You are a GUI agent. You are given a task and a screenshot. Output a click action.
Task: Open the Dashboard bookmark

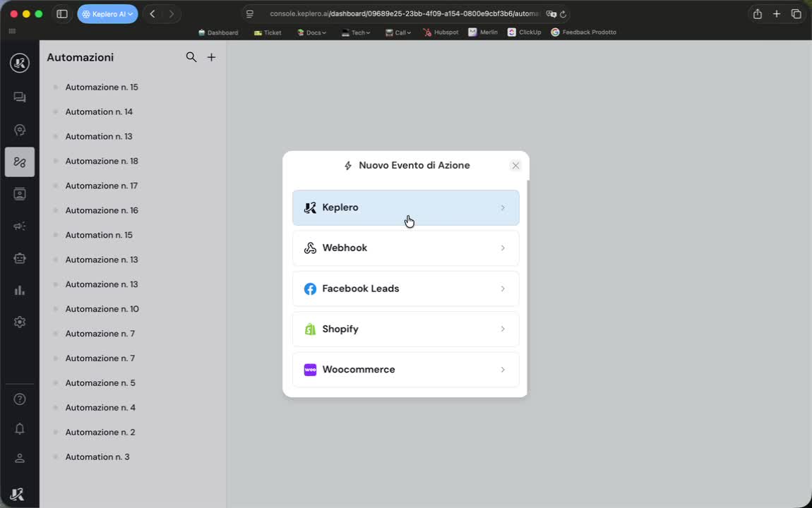[218, 32]
